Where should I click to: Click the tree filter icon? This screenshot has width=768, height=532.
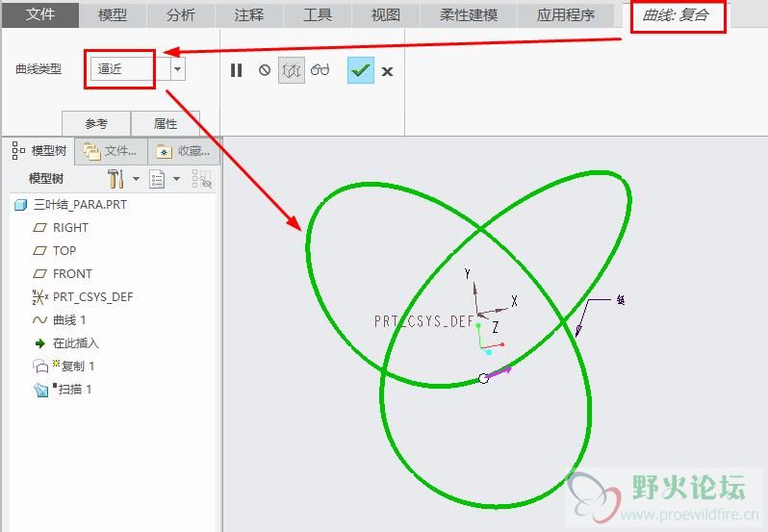pyautogui.click(x=201, y=179)
